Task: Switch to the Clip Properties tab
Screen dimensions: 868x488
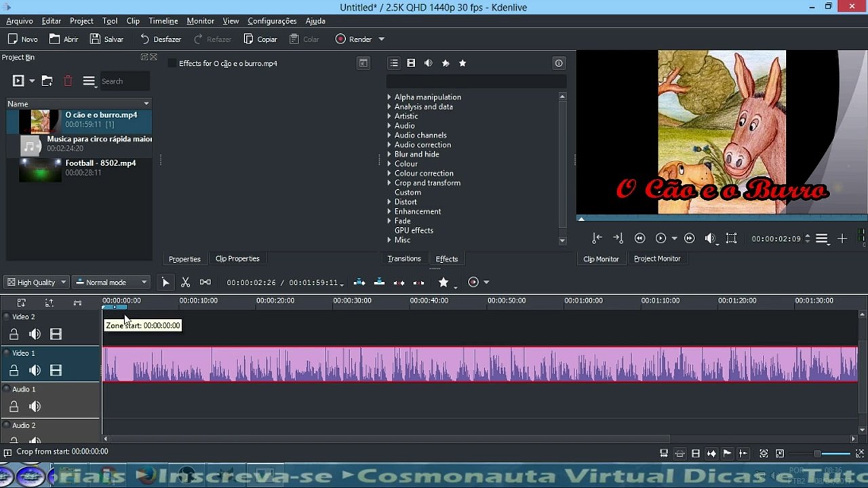Action: pos(237,259)
